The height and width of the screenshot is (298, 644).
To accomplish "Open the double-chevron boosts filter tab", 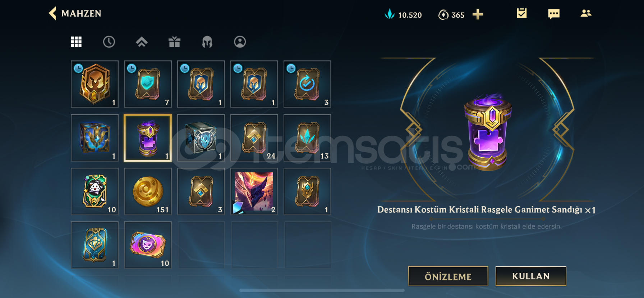I will click(x=142, y=42).
